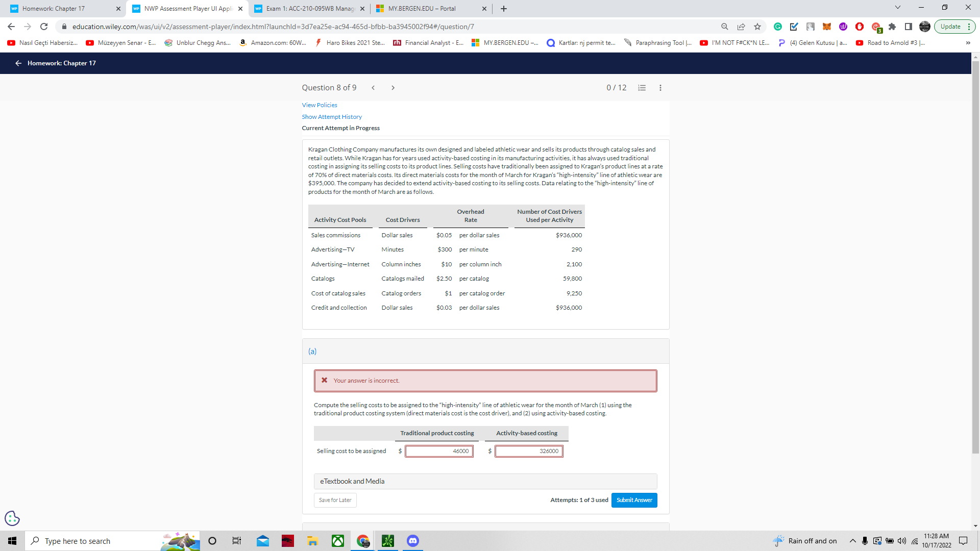This screenshot has height=551, width=980.
Task: Open the browser Extensions puzzle icon
Action: [892, 27]
